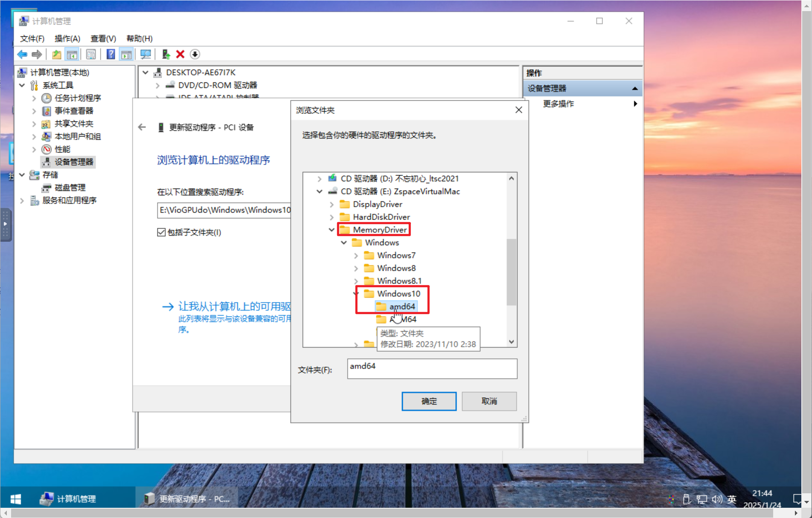The height and width of the screenshot is (518, 812).
Task: Expand 服务和应用程序 chevron
Action: pos(22,200)
